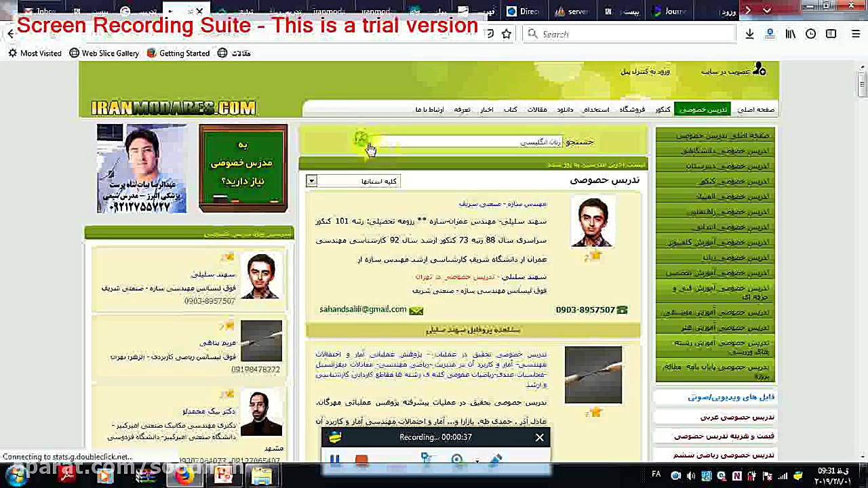Open the مقالات nav item
Image resolution: width=868 pixels, height=488 pixels.
click(x=537, y=109)
